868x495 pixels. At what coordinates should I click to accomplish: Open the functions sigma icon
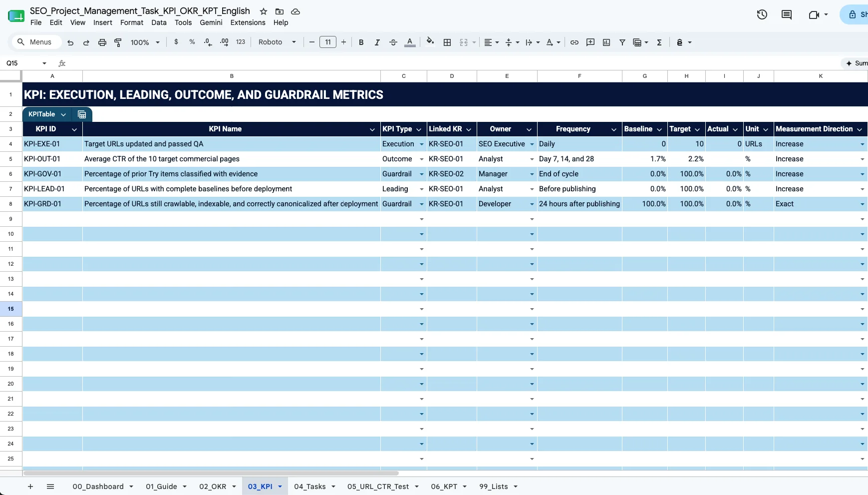tap(659, 42)
